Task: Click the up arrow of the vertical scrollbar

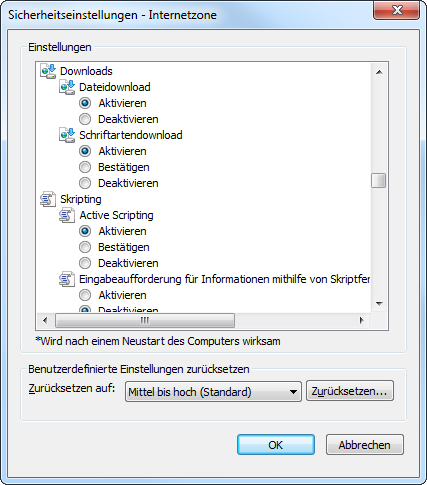Action: 379,72
